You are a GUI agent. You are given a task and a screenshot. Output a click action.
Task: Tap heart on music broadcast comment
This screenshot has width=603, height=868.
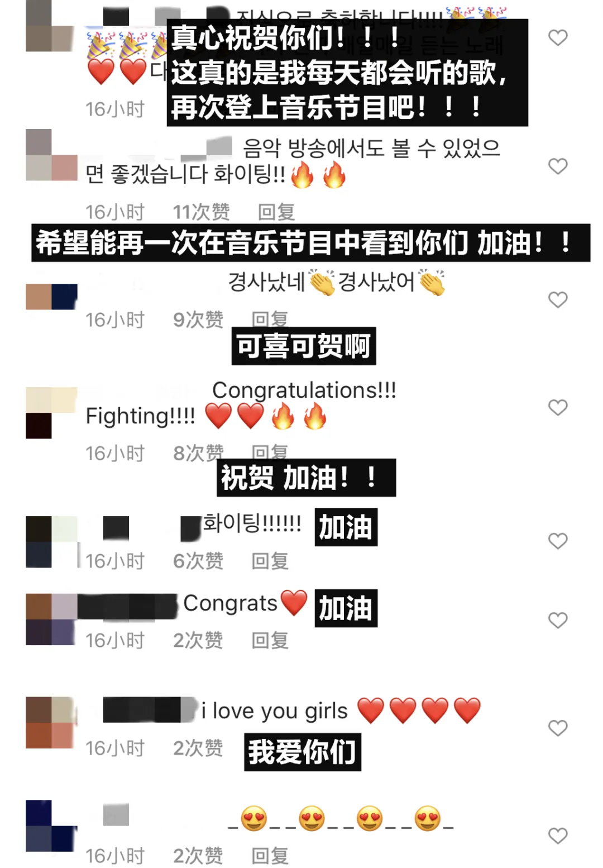pos(558,166)
